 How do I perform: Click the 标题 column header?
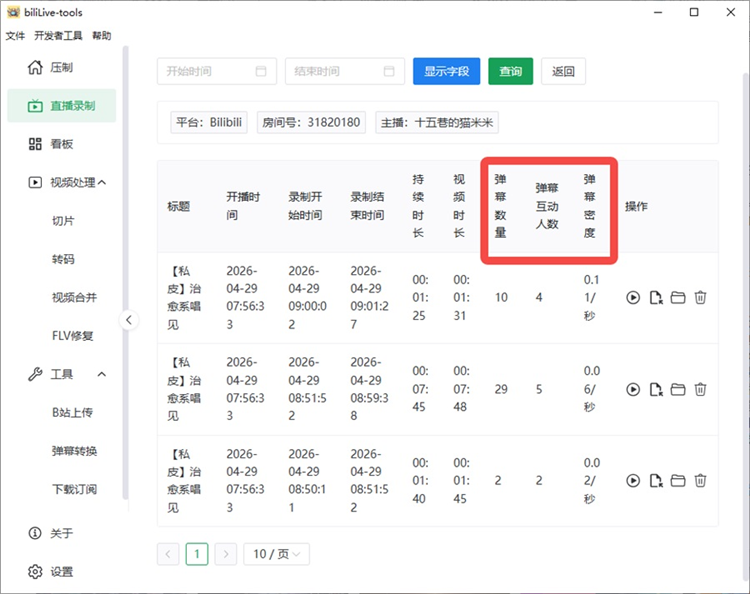(x=178, y=206)
